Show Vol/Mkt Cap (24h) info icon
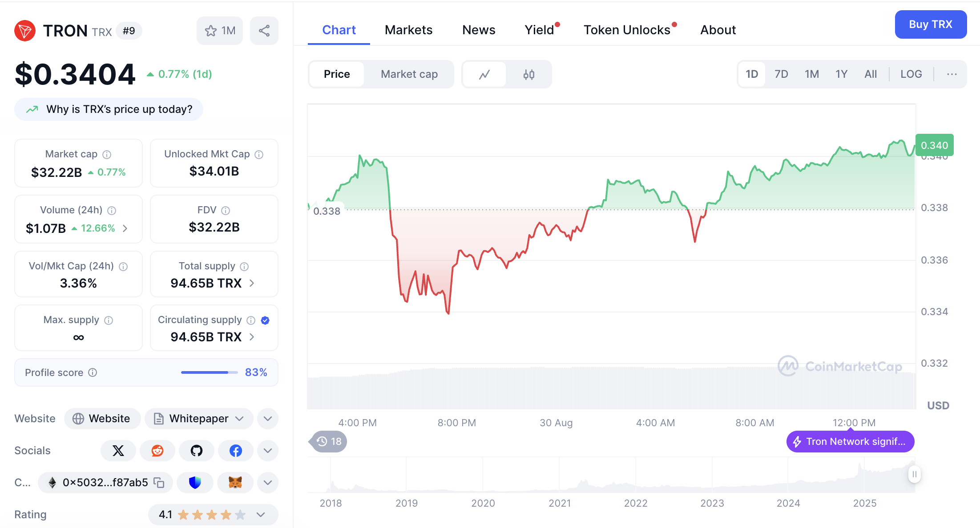This screenshot has height=528, width=980. click(124, 266)
